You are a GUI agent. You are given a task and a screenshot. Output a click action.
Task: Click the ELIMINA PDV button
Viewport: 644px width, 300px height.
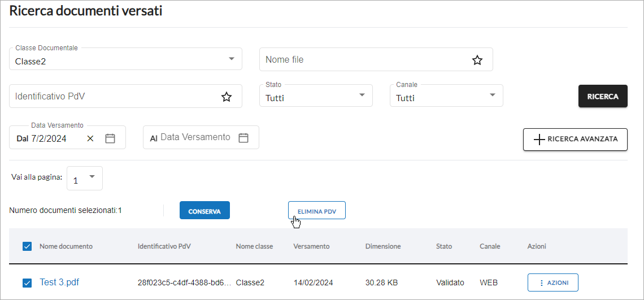point(317,210)
